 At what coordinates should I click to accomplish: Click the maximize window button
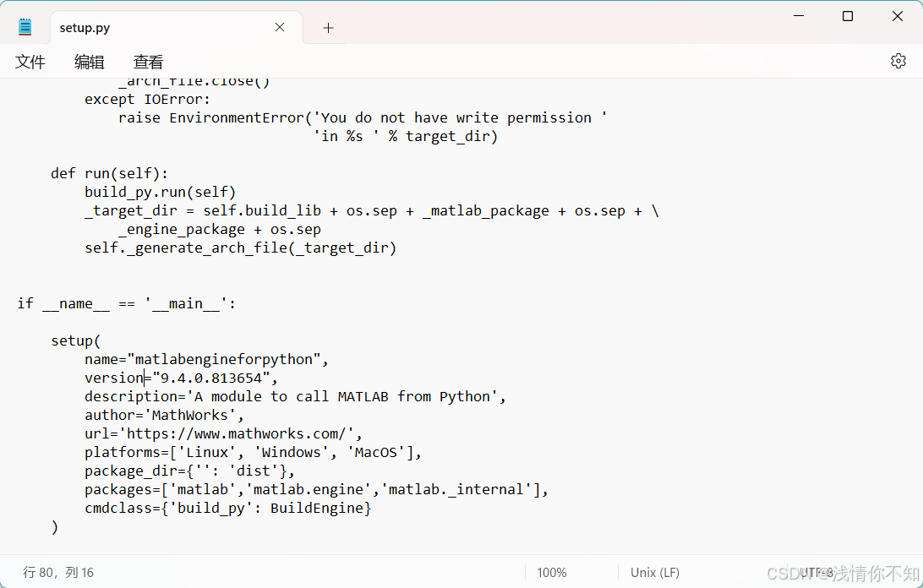pyautogui.click(x=847, y=15)
